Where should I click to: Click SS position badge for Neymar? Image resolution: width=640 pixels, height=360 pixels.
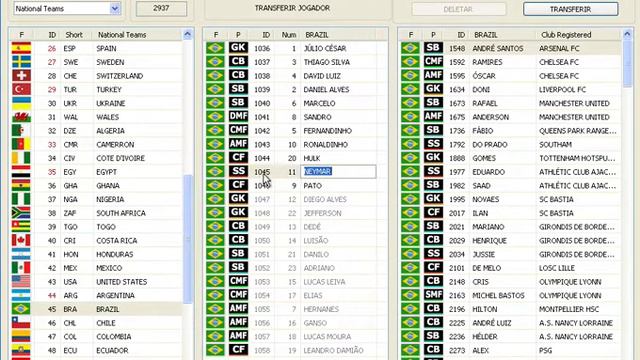tap(238, 171)
